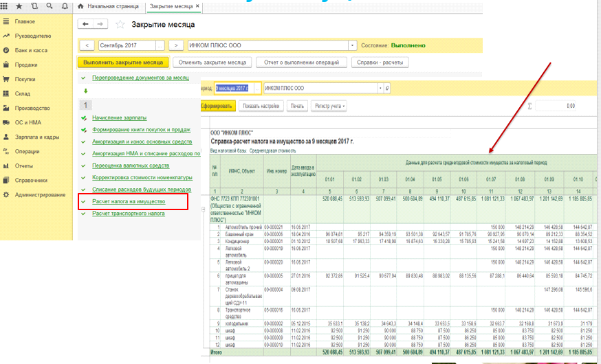Select the Кондиционер row in report
Image resolution: width=601 pixels, height=364 pixels.
[x=403, y=242]
